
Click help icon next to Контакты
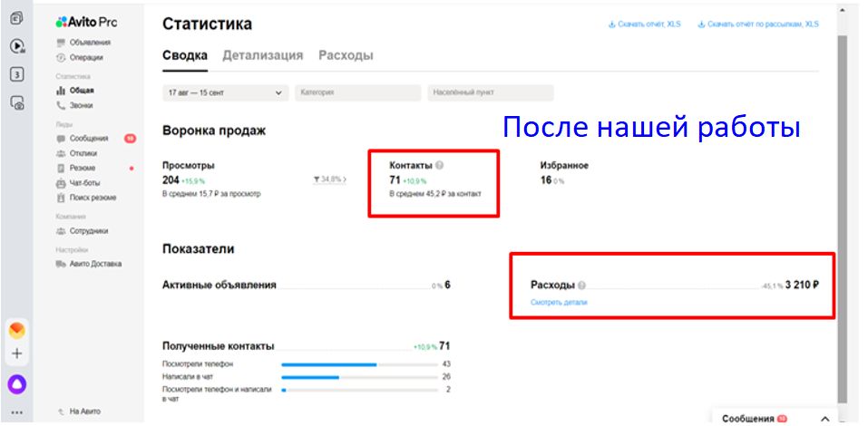click(440, 166)
